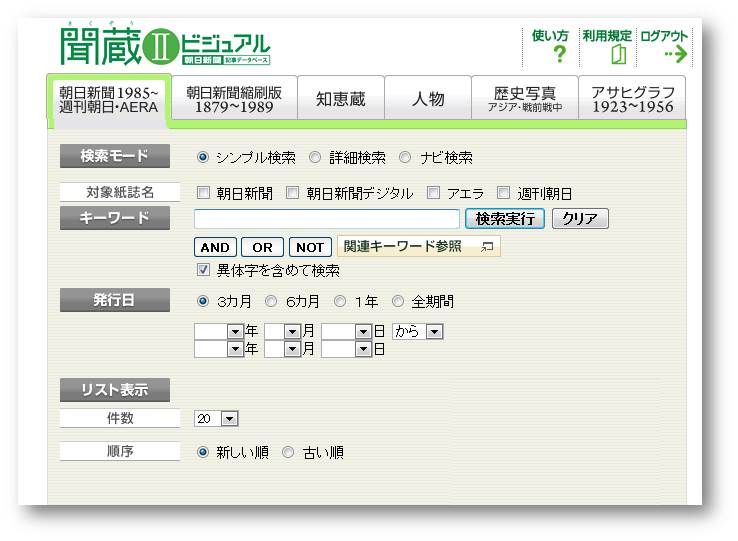This screenshot has width=738, height=541.
Task: Click the 関連キーワード参照 button text
Action: [x=402, y=246]
